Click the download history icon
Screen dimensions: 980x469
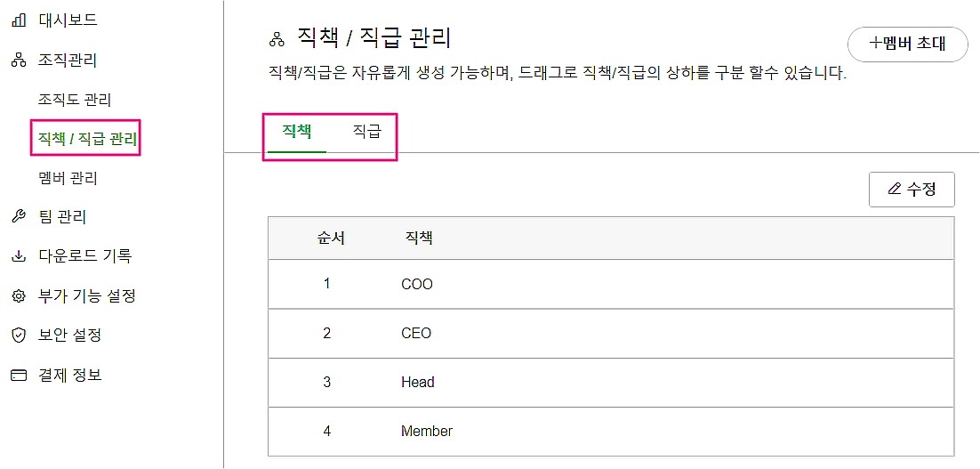(18, 256)
